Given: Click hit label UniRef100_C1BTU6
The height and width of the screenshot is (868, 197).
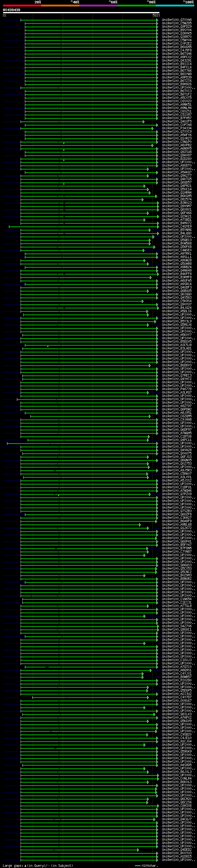Looking at the screenshot, I should point(177,436).
